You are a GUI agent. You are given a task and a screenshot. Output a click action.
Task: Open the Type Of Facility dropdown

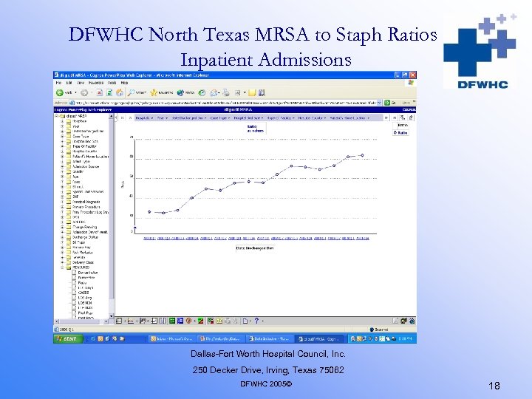click(x=281, y=117)
